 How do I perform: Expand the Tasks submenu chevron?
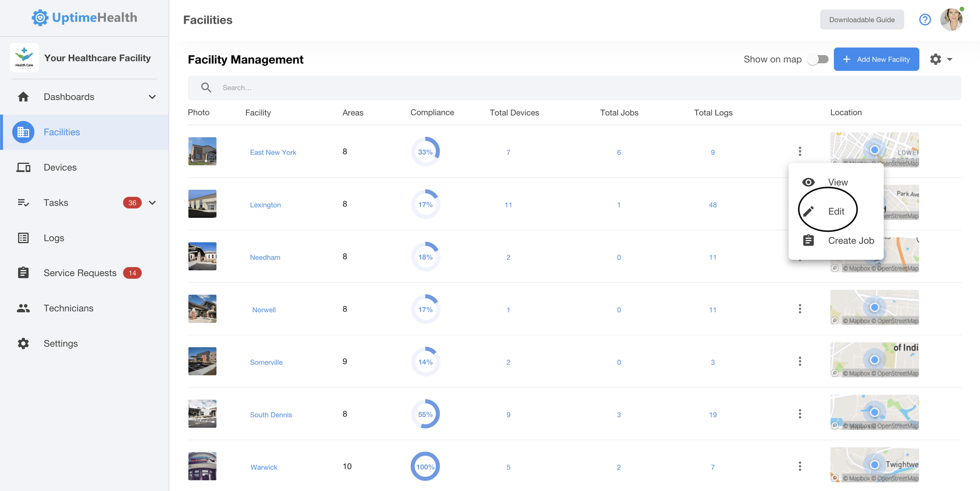coord(152,203)
